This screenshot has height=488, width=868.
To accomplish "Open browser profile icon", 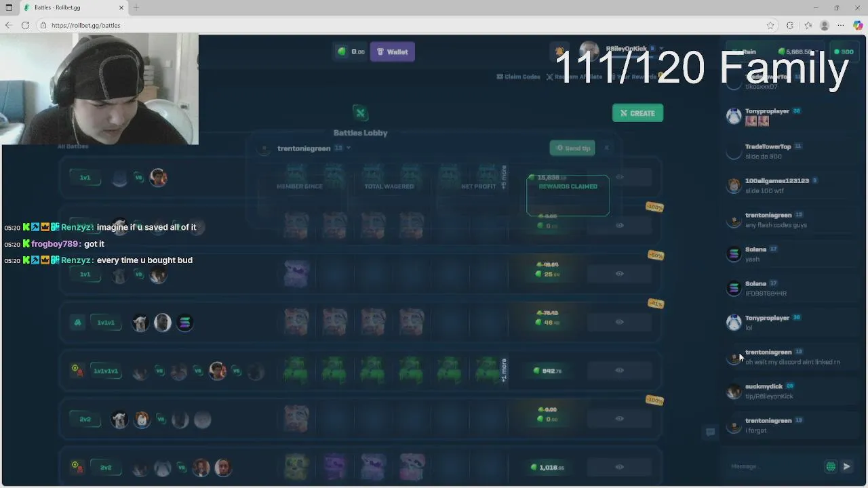I will click(825, 25).
